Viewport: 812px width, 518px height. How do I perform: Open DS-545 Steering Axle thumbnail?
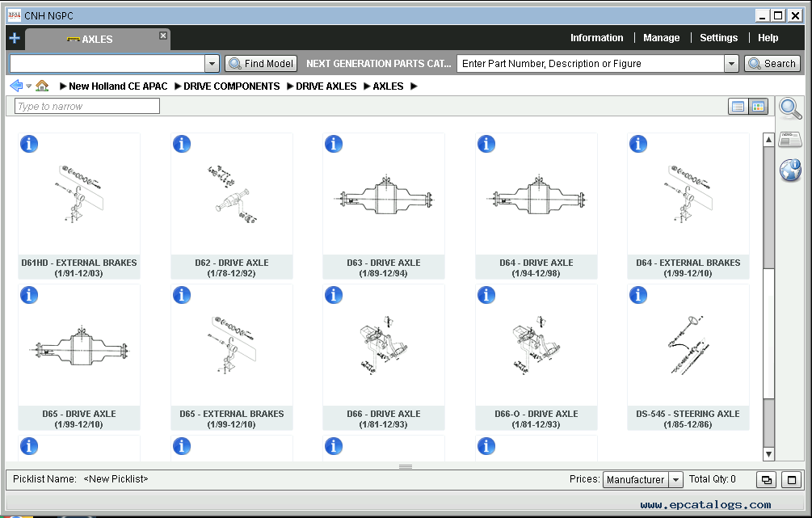coord(688,345)
